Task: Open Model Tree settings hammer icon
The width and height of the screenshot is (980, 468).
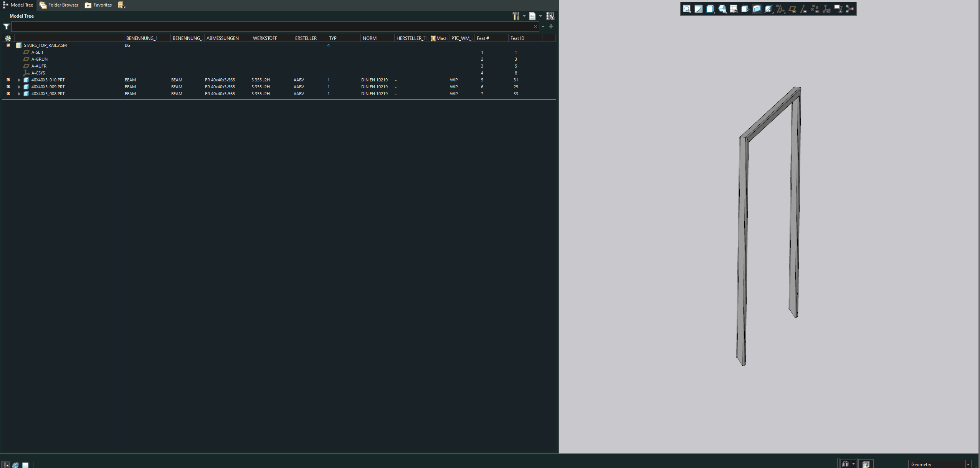Action: coord(516,16)
